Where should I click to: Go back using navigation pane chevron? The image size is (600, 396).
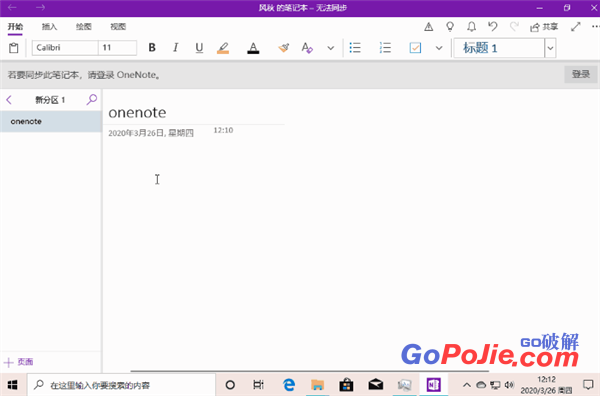click(9, 100)
